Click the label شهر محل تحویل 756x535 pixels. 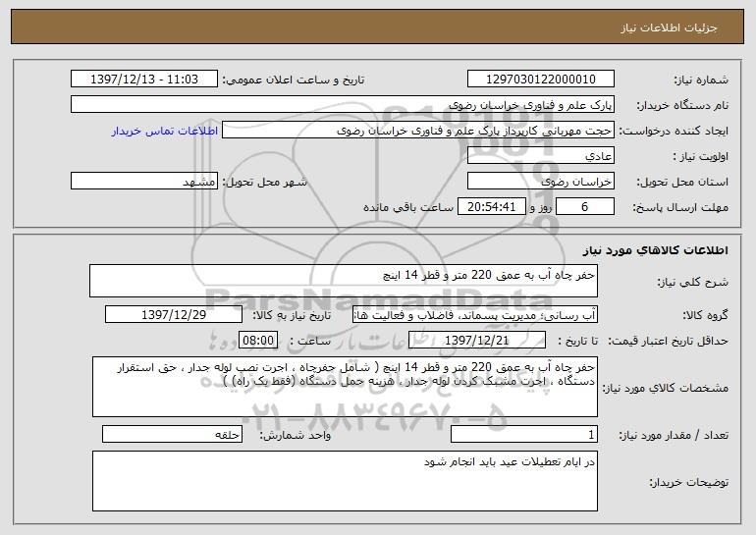(x=264, y=182)
